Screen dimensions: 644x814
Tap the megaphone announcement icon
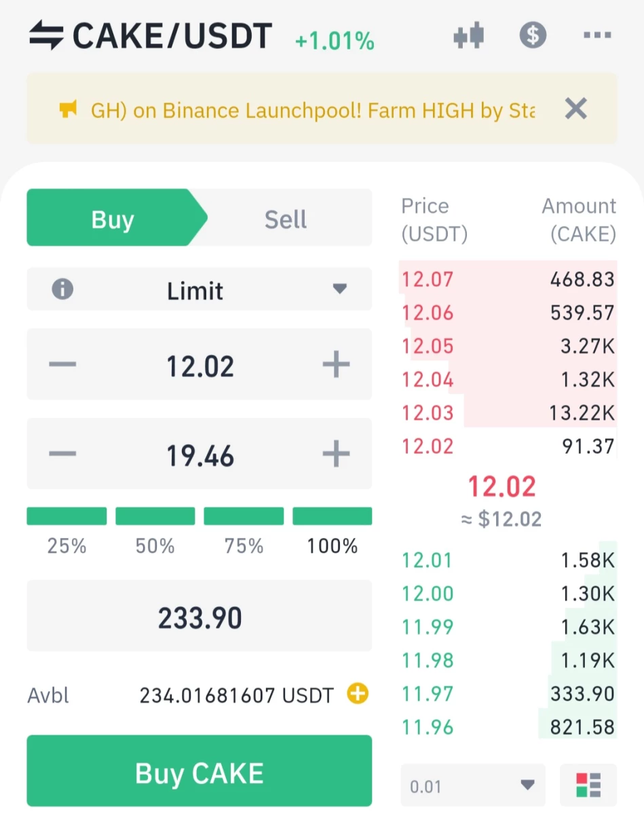click(x=68, y=109)
